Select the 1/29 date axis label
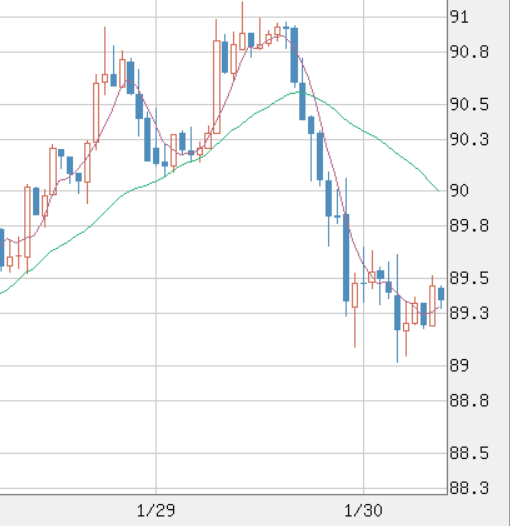 pyautogui.click(x=156, y=511)
